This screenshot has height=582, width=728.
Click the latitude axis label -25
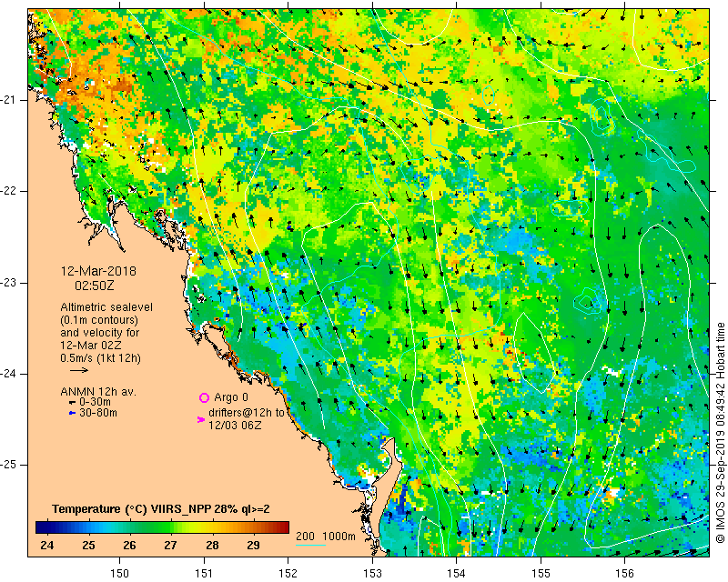(x=8, y=465)
